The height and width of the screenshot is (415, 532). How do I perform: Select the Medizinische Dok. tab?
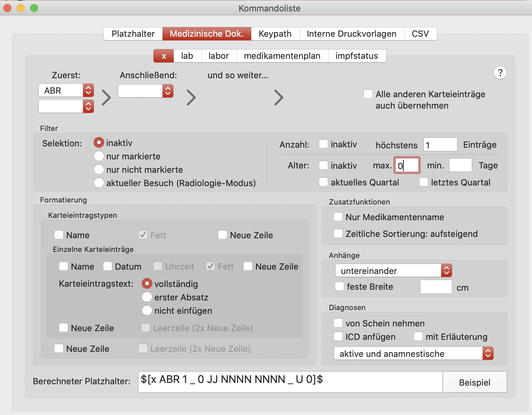coord(207,34)
